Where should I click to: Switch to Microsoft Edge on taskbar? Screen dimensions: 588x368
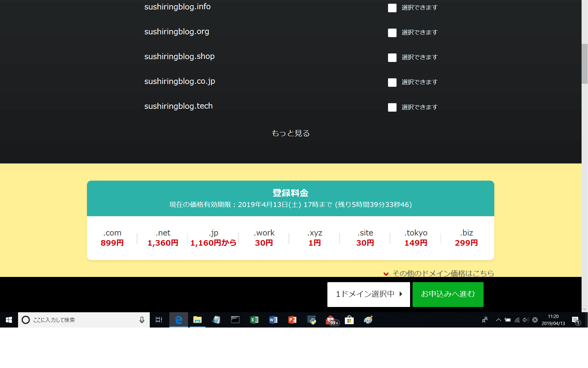click(179, 320)
